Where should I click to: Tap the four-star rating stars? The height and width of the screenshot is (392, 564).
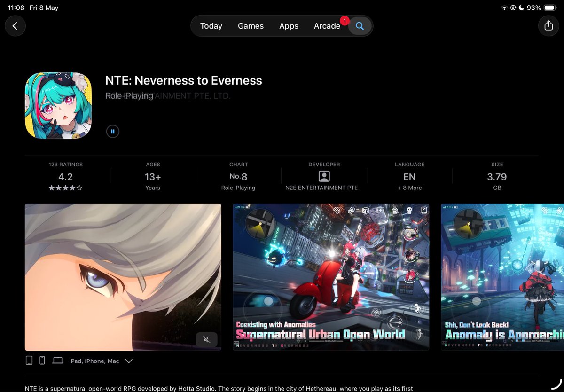[66, 188]
